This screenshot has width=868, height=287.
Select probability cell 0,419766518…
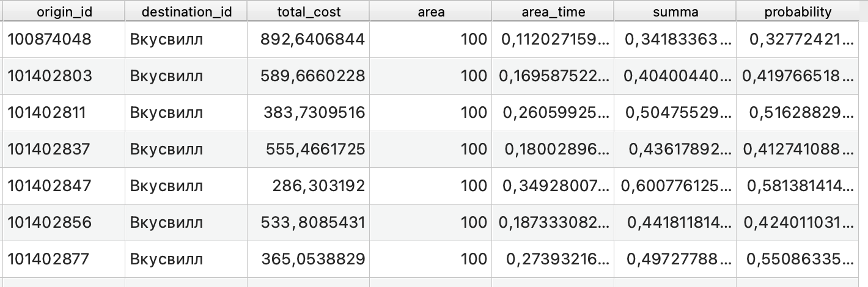pyautogui.click(x=798, y=76)
